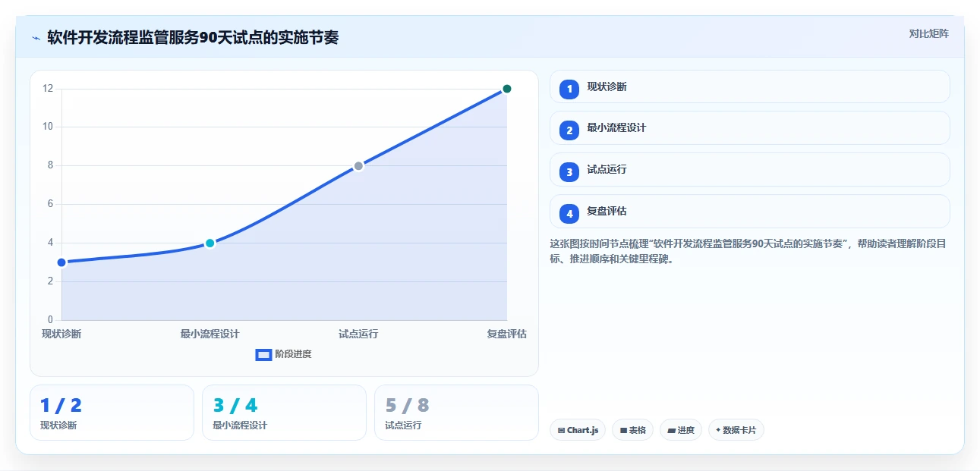The width and height of the screenshot is (980, 471).
Task: Click the 表格 tag chip
Action: pyautogui.click(x=633, y=430)
